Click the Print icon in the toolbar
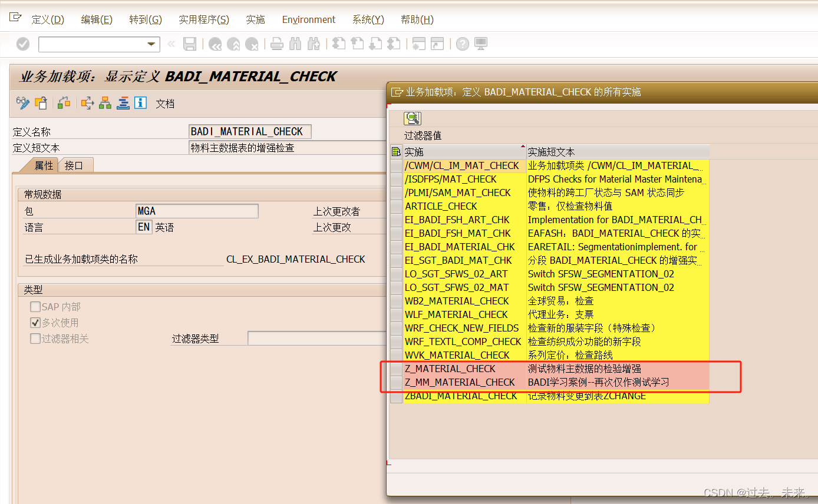Viewport: 818px width, 504px height. click(x=277, y=44)
